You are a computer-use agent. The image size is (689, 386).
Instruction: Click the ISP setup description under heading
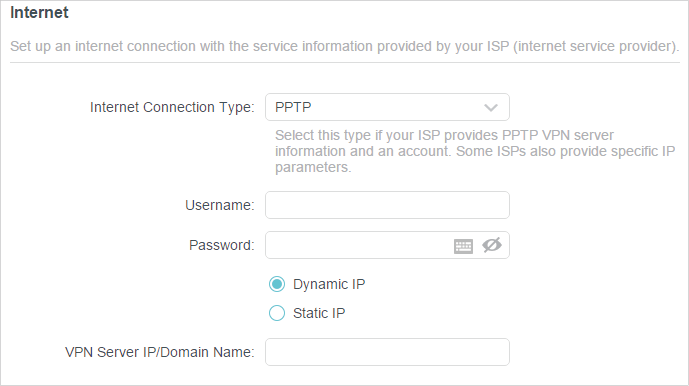click(x=345, y=46)
